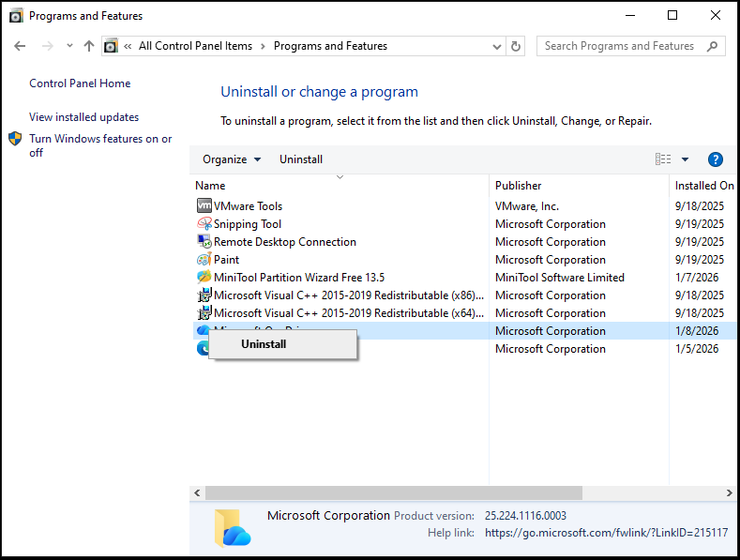Select the Paint program entry
Image resolution: width=740 pixels, height=560 pixels.
pyautogui.click(x=226, y=260)
